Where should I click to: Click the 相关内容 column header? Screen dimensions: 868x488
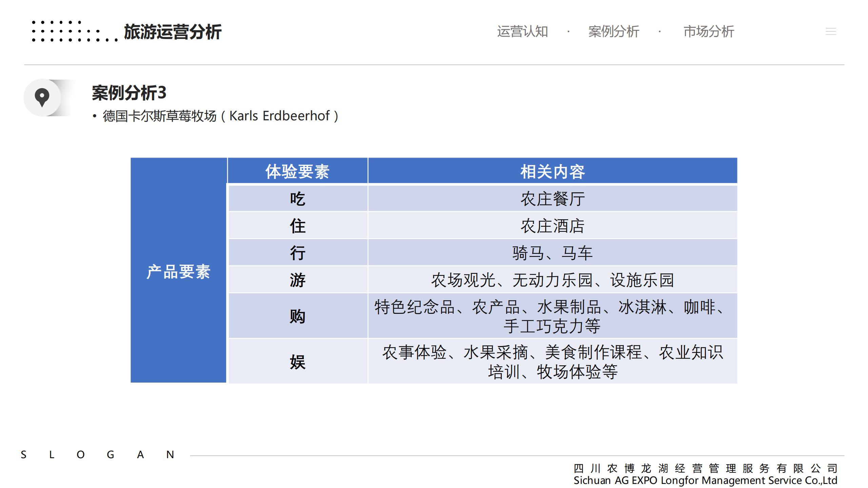coord(552,171)
